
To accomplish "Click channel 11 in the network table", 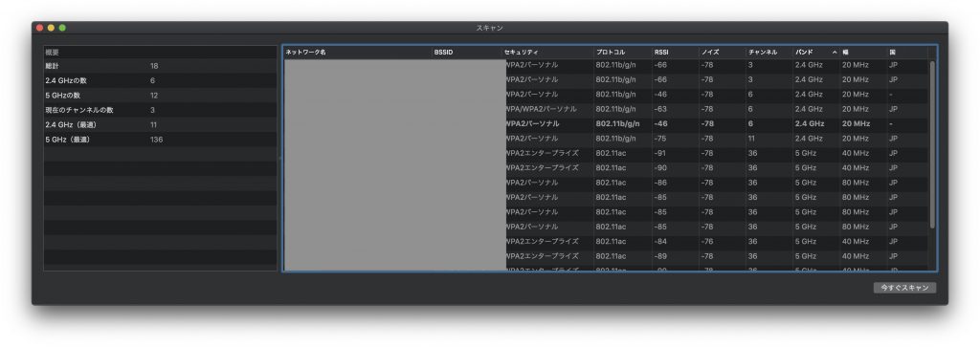I will coord(751,138).
